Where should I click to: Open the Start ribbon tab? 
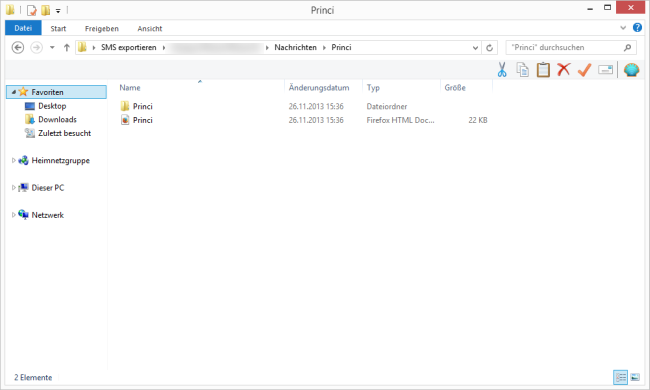58,29
